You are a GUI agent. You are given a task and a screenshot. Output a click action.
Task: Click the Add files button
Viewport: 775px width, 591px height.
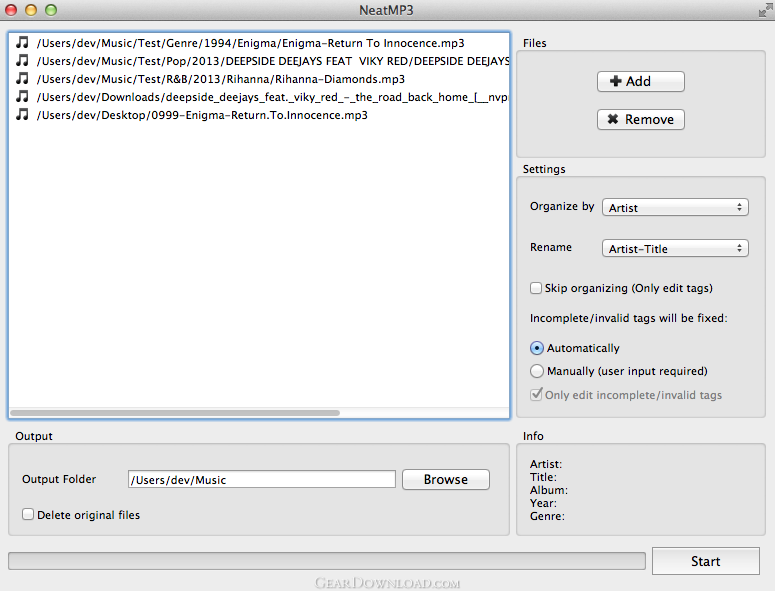pyautogui.click(x=641, y=82)
